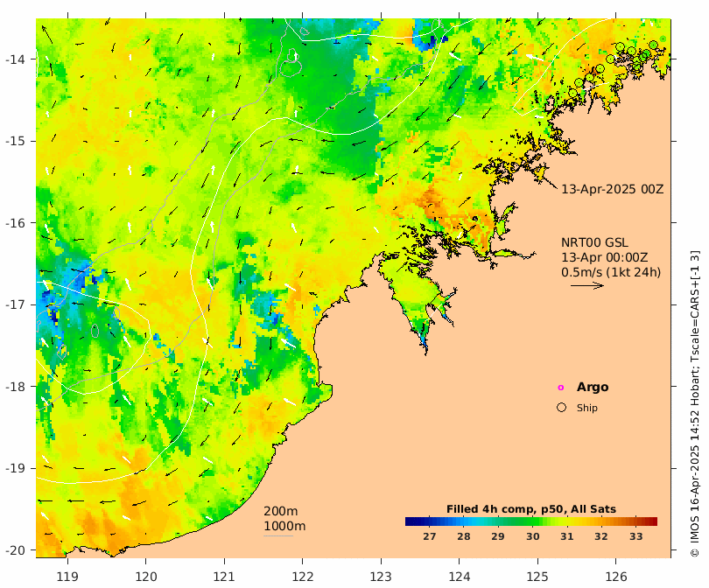Click longitude axis label "126"

point(616,577)
